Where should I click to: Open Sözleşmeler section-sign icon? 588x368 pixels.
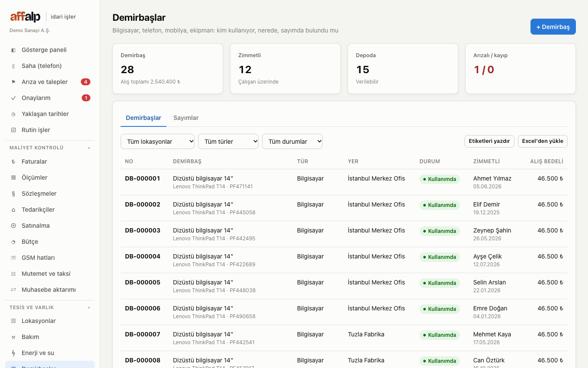13,194
